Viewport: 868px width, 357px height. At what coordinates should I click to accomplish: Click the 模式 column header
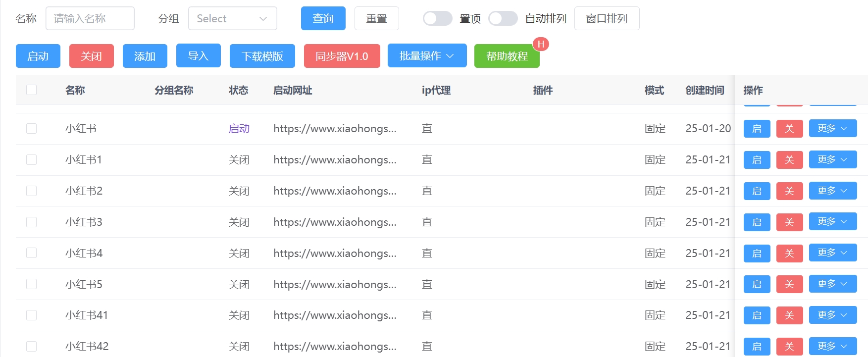654,90
